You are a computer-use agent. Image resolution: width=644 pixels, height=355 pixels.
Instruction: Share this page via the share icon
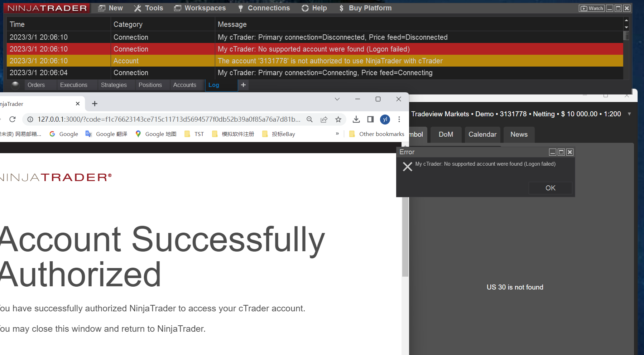point(324,120)
